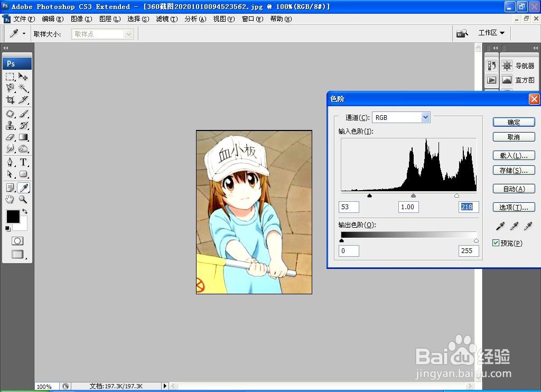Open the Actions panel play icon
Viewport: 541px width, 392px height.
(x=492, y=80)
